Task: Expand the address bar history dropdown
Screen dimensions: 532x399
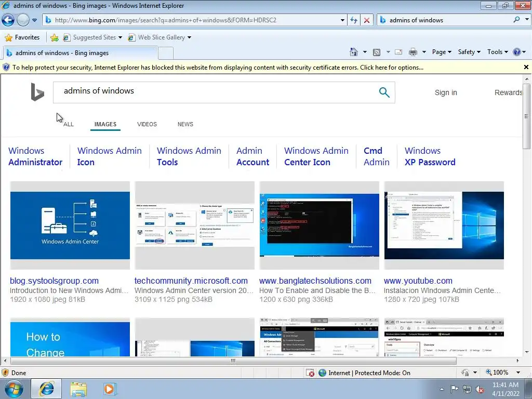Action: click(342, 20)
